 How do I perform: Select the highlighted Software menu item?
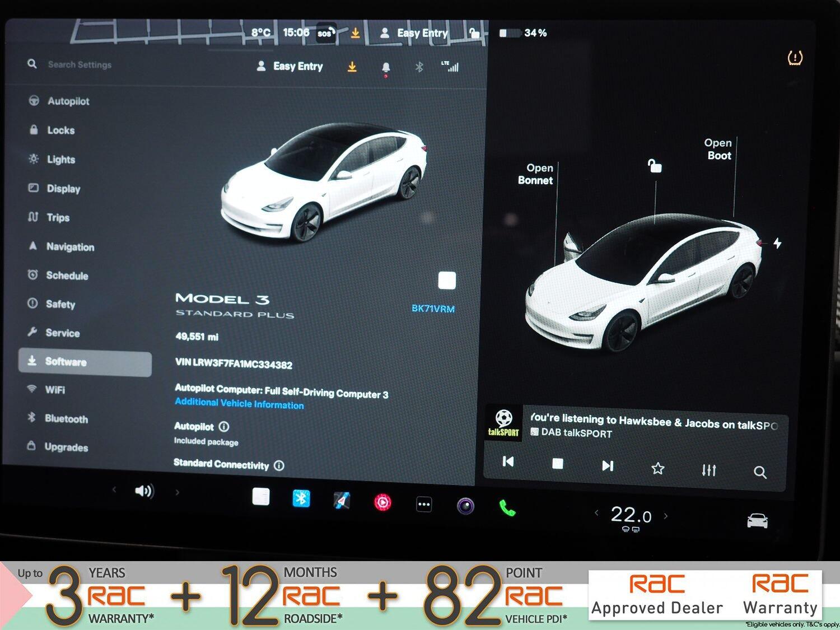[x=85, y=362]
